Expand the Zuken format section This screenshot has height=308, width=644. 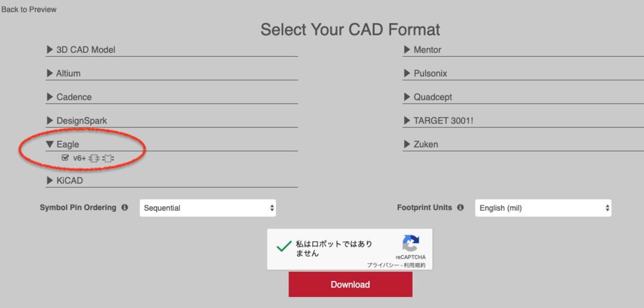pyautogui.click(x=523, y=144)
